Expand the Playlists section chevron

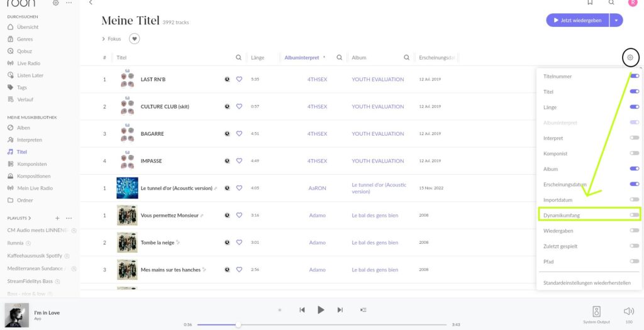[x=30, y=218]
